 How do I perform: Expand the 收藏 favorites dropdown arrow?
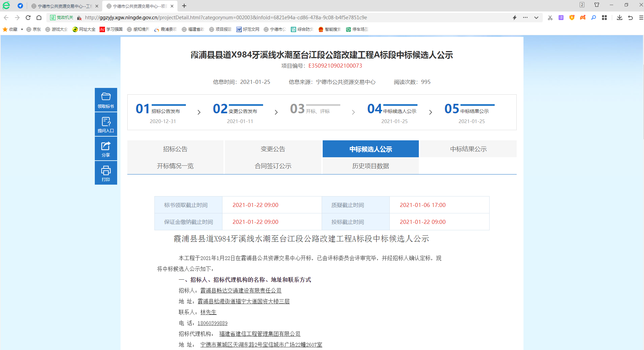(22, 29)
